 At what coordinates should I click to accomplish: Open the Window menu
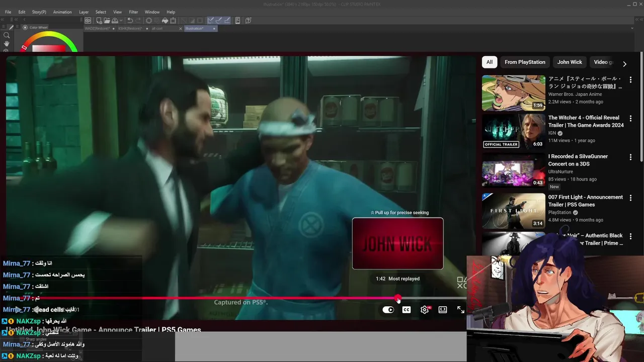coord(152,12)
